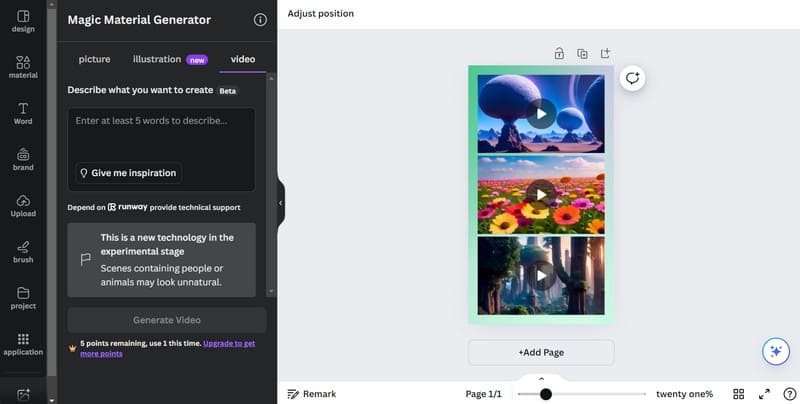The image size is (800, 404).
Task: Click the zoom slider handle
Action: tap(545, 394)
